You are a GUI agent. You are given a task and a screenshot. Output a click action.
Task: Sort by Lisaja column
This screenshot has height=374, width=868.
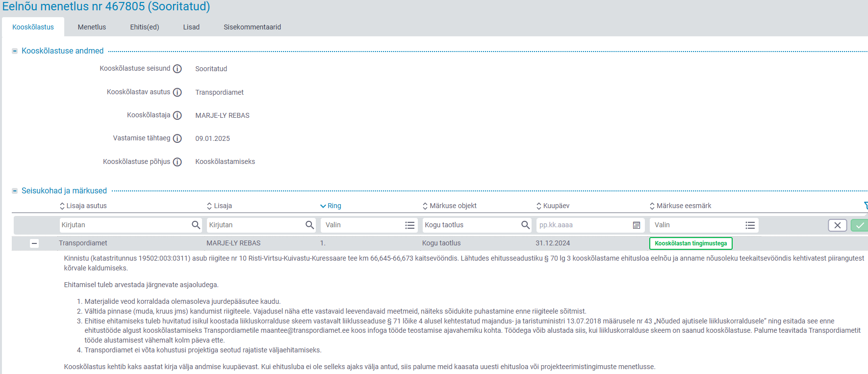coord(219,206)
